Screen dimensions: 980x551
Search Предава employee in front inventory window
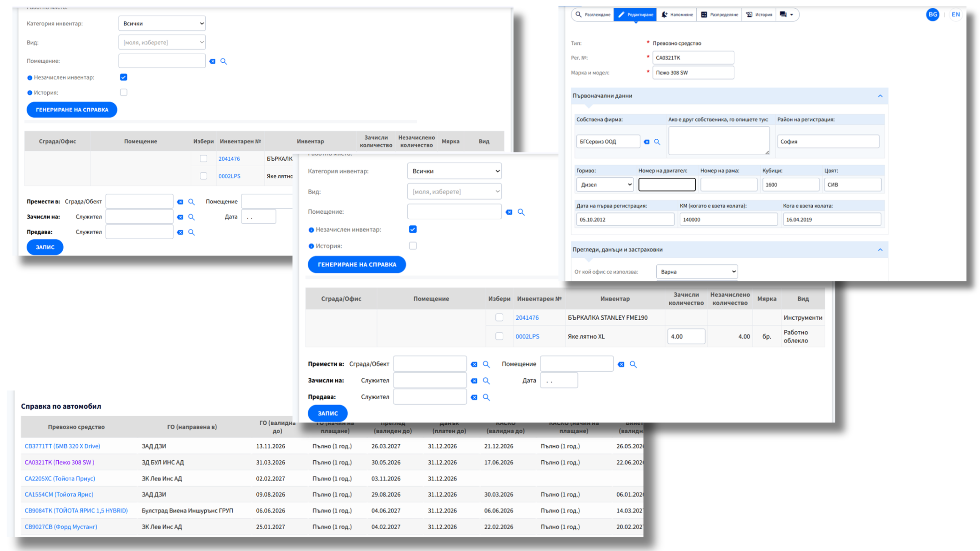click(486, 397)
